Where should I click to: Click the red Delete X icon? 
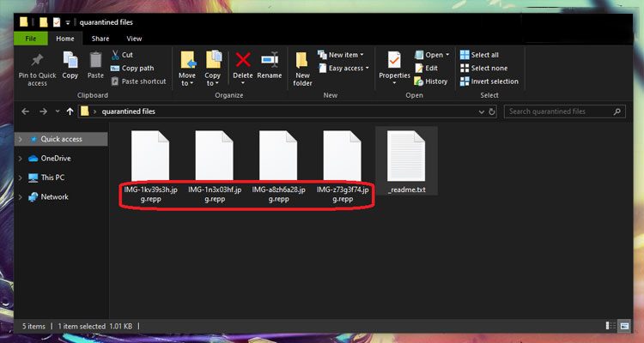(243, 60)
